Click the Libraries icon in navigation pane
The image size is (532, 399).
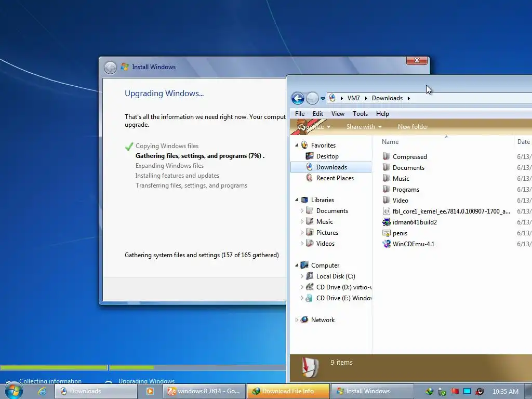pos(304,199)
